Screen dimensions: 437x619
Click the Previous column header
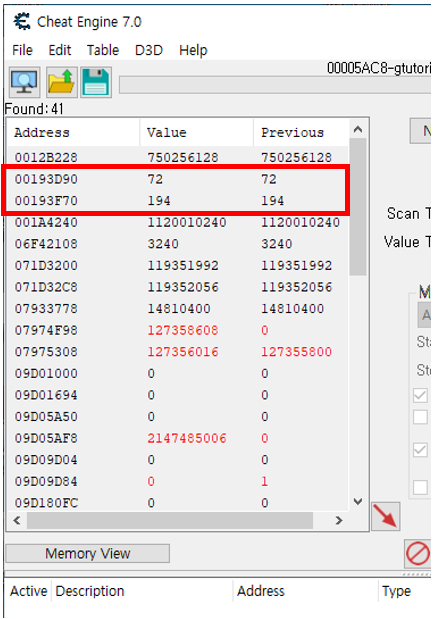(301, 133)
